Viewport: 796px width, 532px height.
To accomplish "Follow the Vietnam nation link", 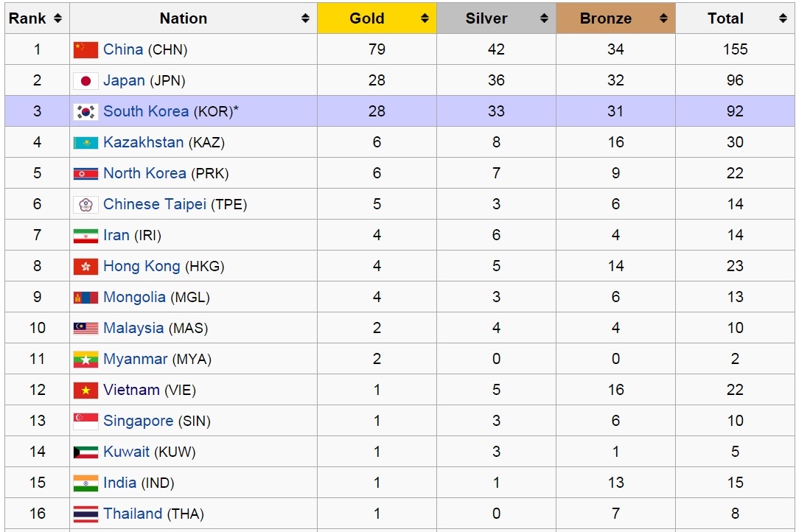I will [x=131, y=390].
